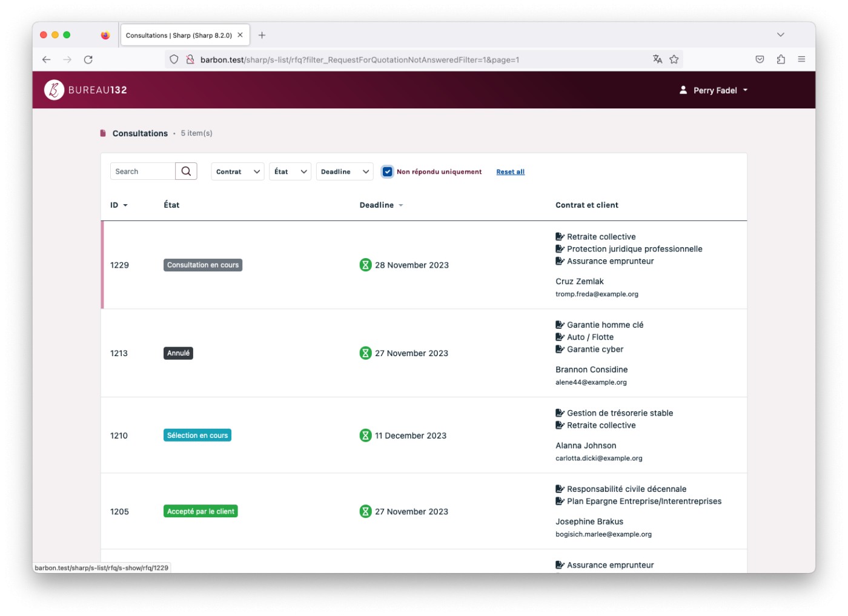Open the Deadline filter dropdown
Image resolution: width=848 pixels, height=616 pixels.
pos(344,172)
